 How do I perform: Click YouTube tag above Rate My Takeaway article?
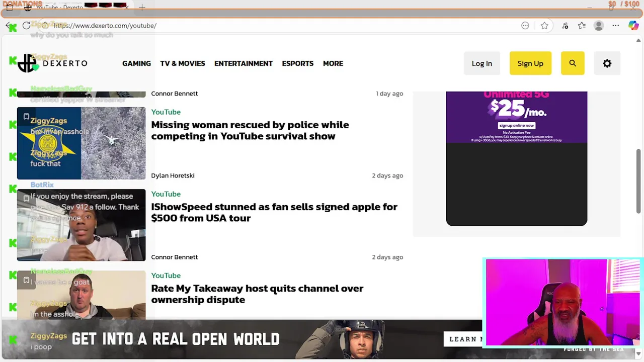click(x=166, y=276)
